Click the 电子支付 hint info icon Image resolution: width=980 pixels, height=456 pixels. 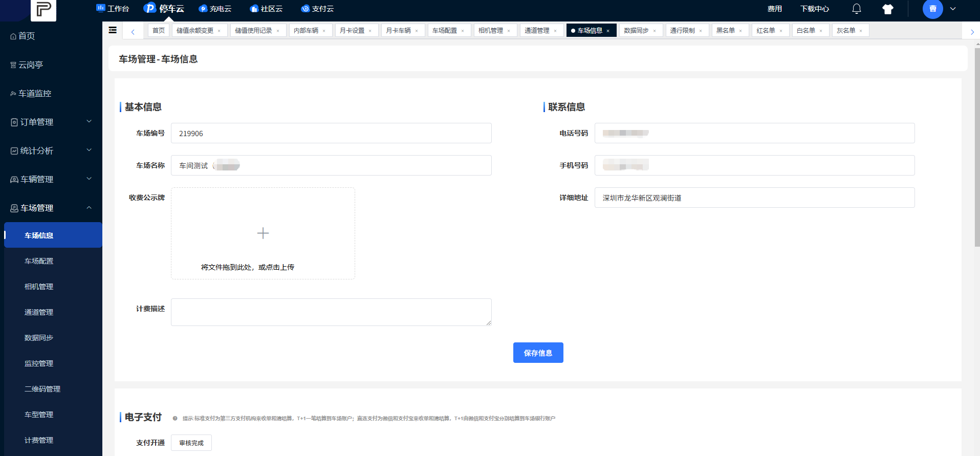pos(175,418)
